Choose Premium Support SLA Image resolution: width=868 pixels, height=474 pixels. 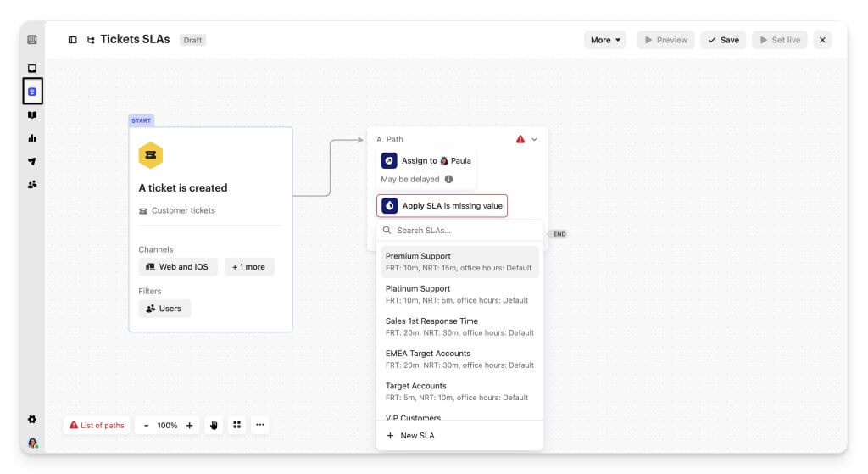coord(459,262)
